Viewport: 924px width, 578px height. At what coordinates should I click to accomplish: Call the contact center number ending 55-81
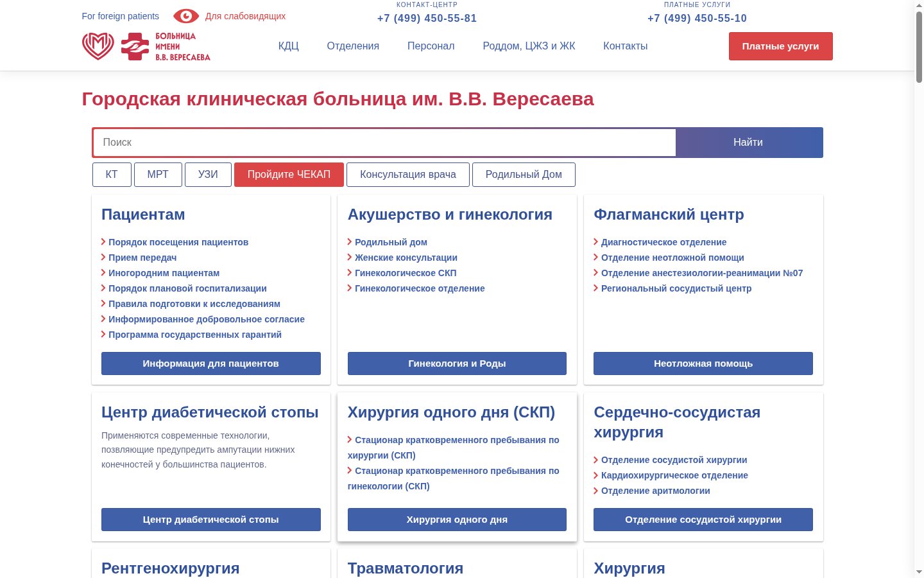click(x=427, y=18)
